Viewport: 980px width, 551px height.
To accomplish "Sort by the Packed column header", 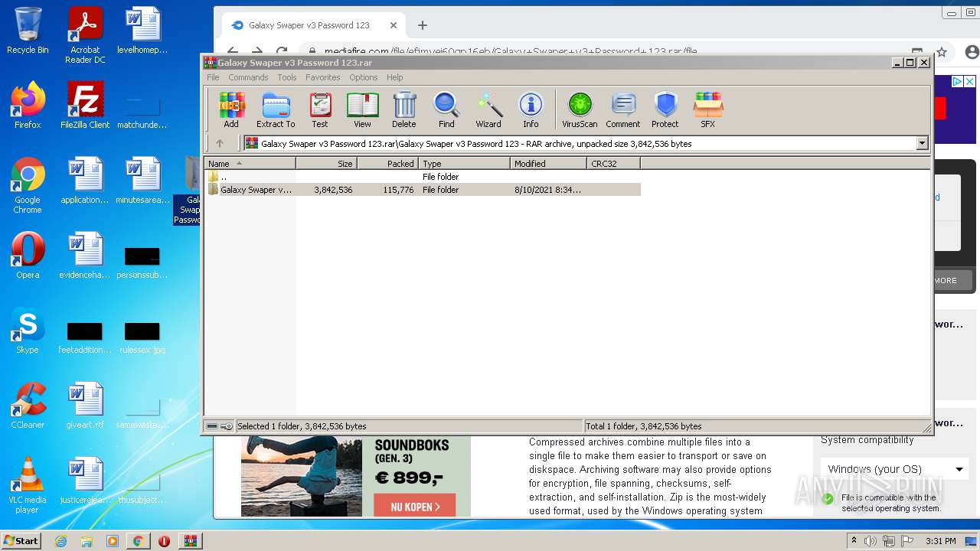I will point(388,163).
